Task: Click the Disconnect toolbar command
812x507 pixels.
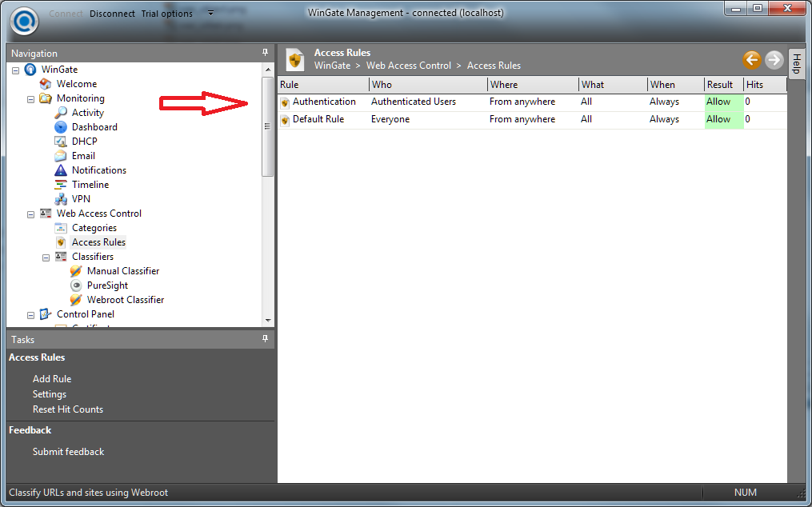Action: [112, 14]
